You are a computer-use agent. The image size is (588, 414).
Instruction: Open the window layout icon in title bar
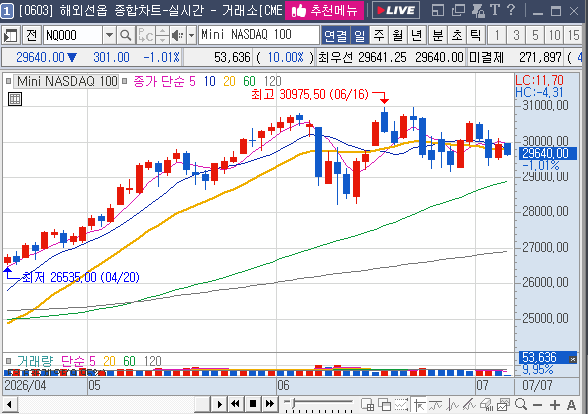coord(438,10)
